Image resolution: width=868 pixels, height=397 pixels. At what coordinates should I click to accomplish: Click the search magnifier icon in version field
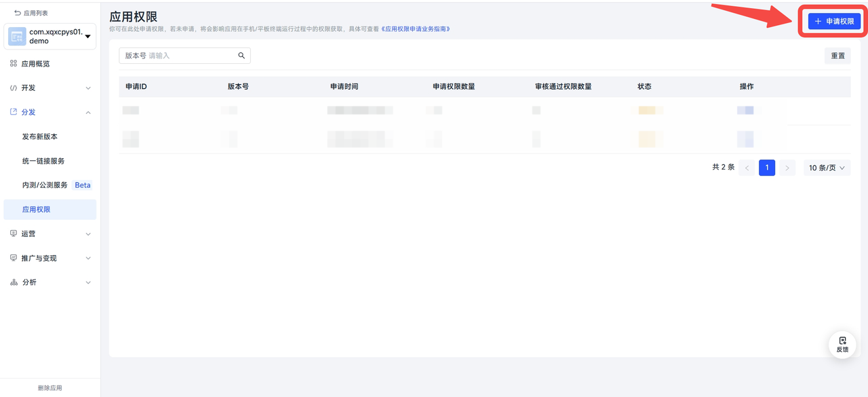pyautogui.click(x=241, y=56)
